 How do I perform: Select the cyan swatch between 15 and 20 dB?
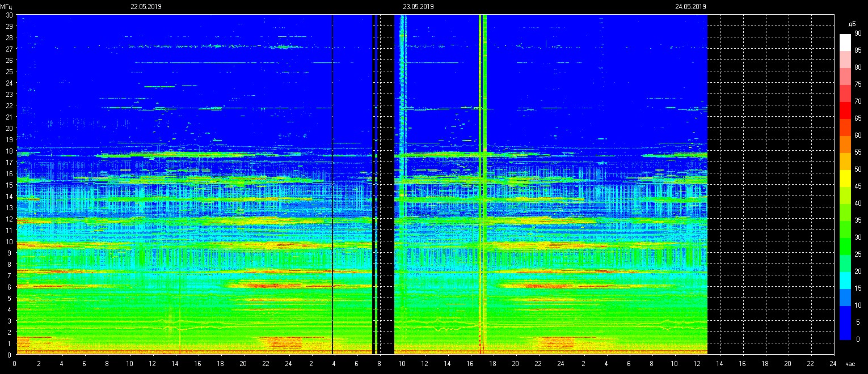(x=845, y=280)
